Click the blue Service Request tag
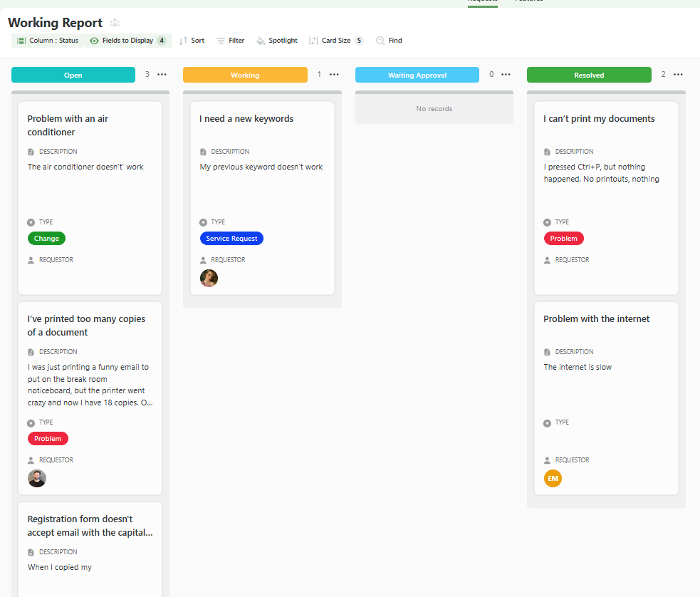 click(231, 239)
